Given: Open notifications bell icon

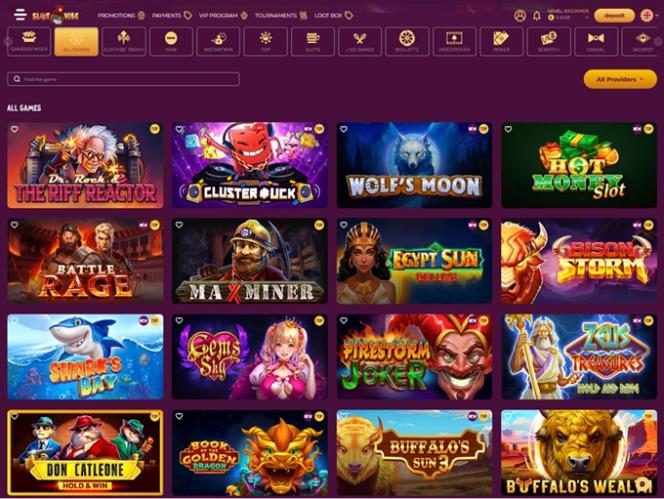Looking at the screenshot, I should pyautogui.click(x=537, y=16).
